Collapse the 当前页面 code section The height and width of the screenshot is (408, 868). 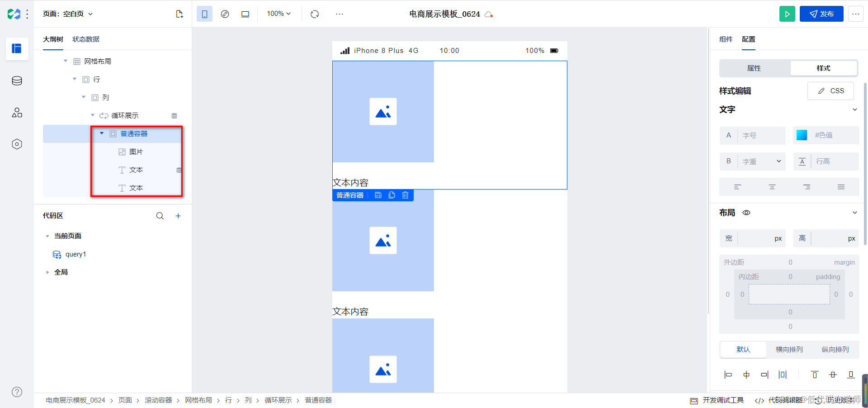47,236
